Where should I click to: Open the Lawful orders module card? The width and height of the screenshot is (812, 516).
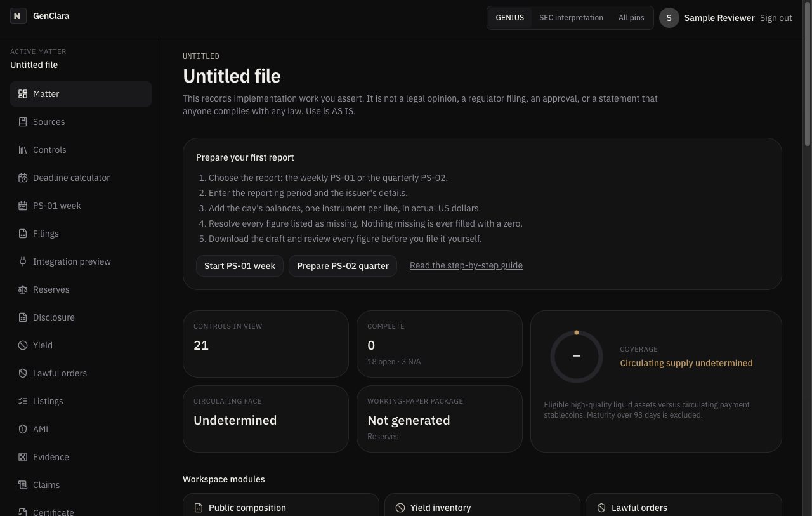click(x=684, y=505)
